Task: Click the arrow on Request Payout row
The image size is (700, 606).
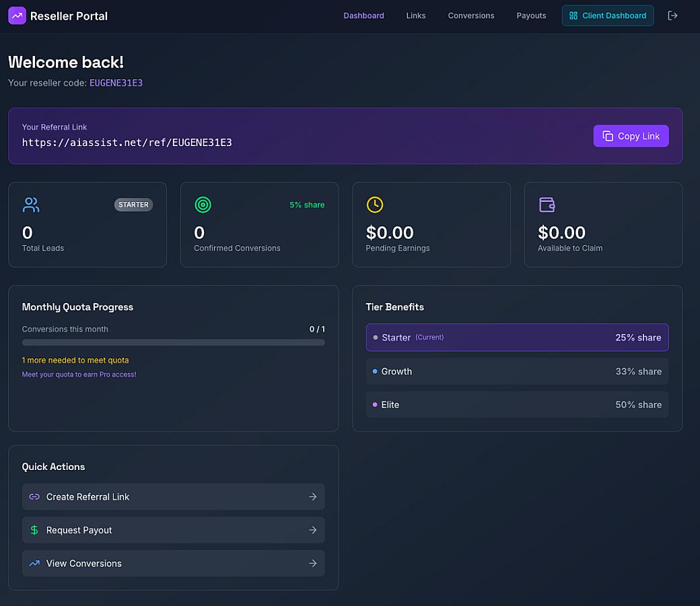Action: (312, 530)
